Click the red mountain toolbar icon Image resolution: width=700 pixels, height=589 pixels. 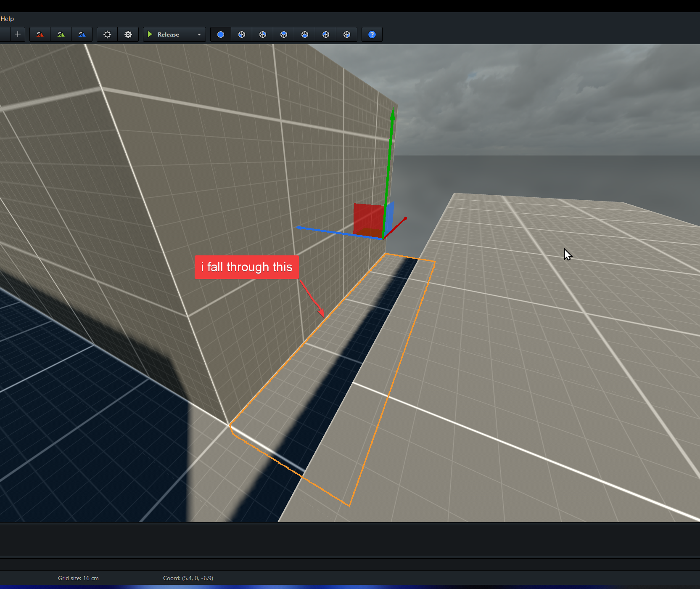tap(40, 34)
